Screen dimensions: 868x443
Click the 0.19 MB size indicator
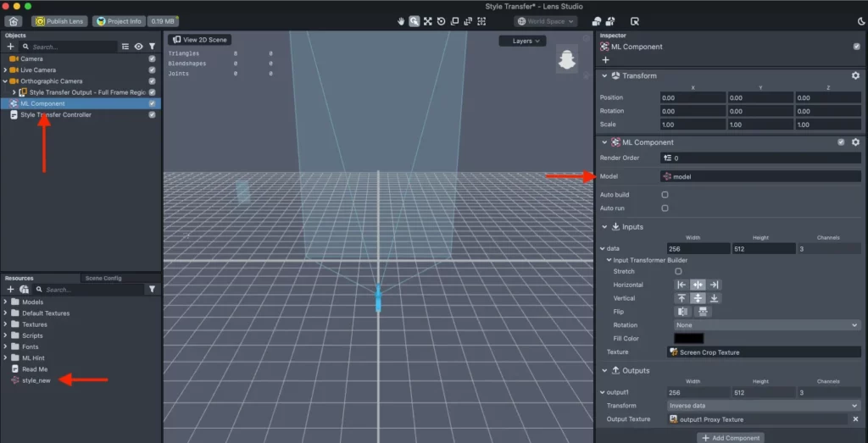(163, 21)
